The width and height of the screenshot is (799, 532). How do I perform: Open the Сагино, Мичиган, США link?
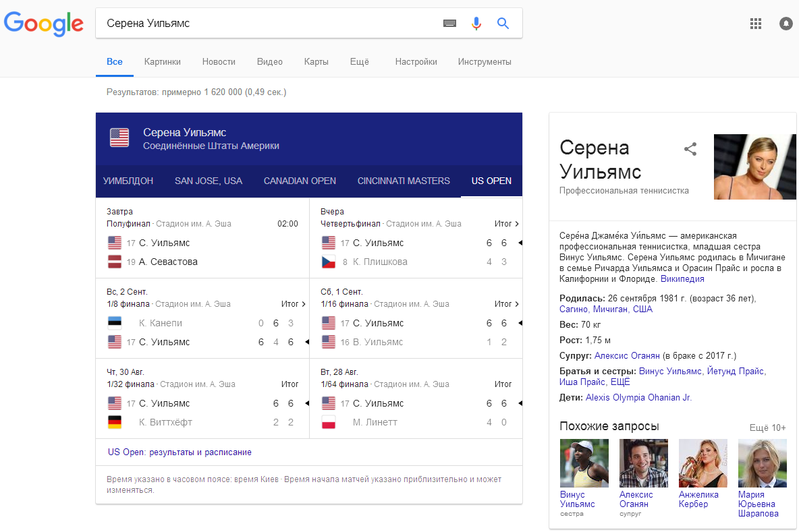[606, 309]
